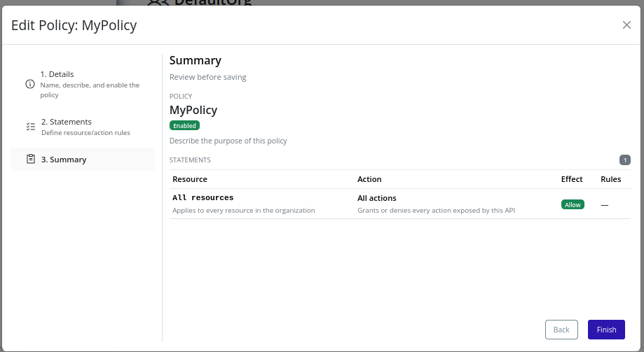The image size is (644, 352).
Task: Click the Enabled status badge
Action: coord(184,125)
